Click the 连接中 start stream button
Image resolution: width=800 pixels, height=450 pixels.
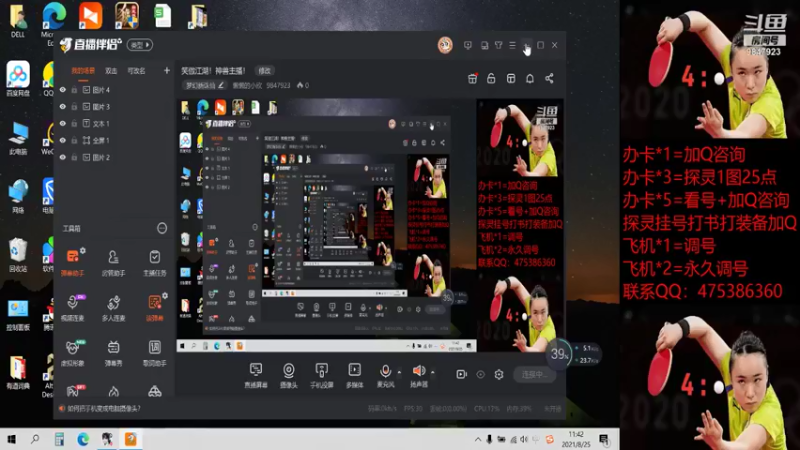pyautogui.click(x=534, y=374)
